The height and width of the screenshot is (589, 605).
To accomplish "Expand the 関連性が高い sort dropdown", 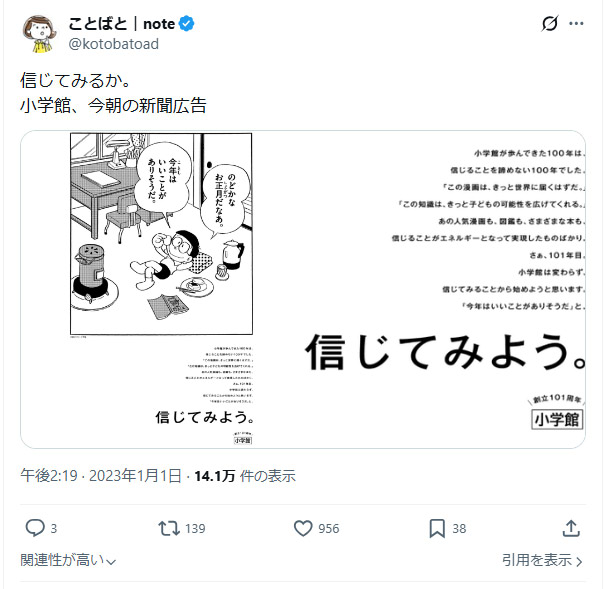I will (x=68, y=560).
